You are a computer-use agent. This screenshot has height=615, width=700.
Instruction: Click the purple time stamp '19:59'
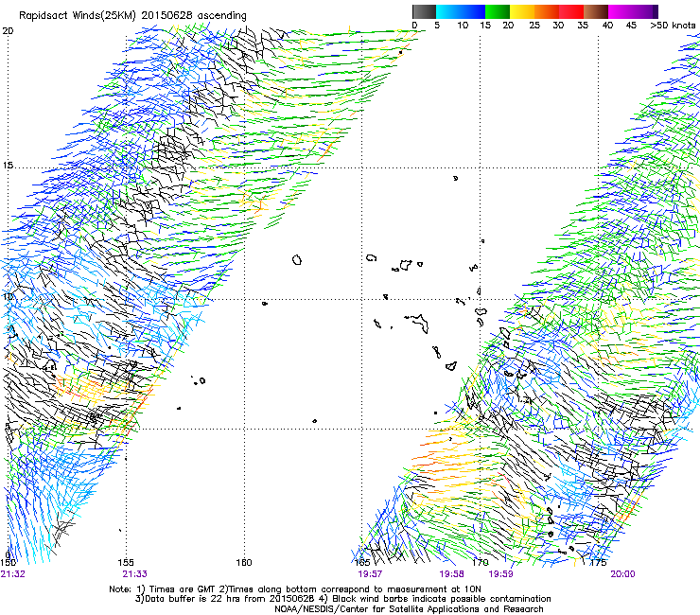[501, 574]
